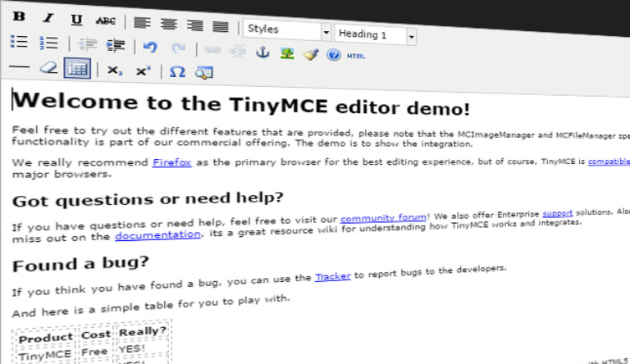Apply superscript formatting
The height and width of the screenshot is (364, 630).
tap(143, 71)
